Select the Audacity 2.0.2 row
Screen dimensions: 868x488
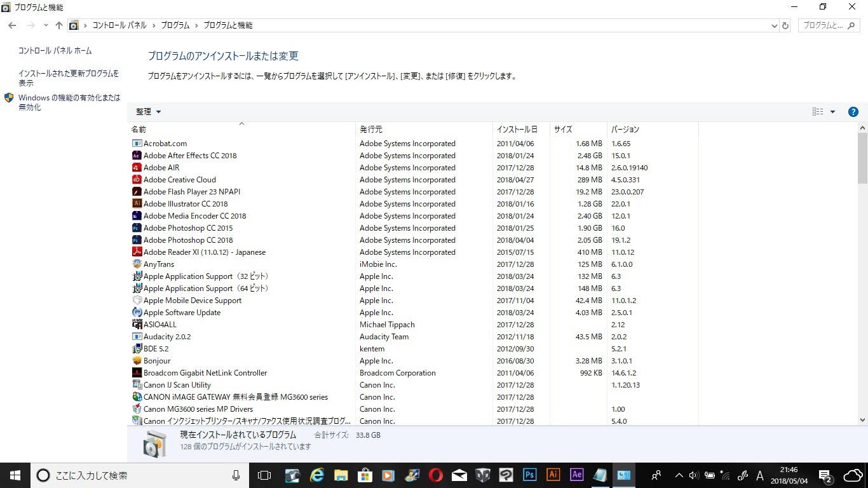coord(413,337)
